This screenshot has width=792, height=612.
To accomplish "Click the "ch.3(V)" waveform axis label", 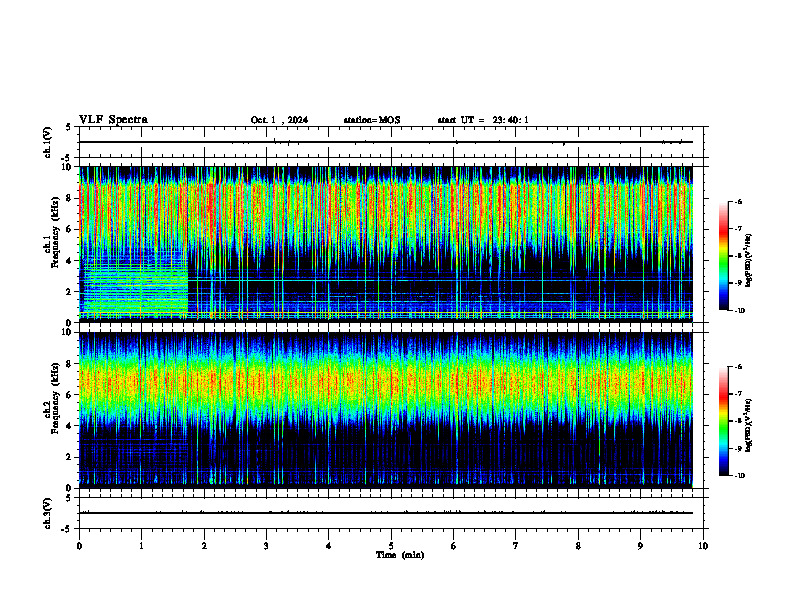I will [48, 513].
